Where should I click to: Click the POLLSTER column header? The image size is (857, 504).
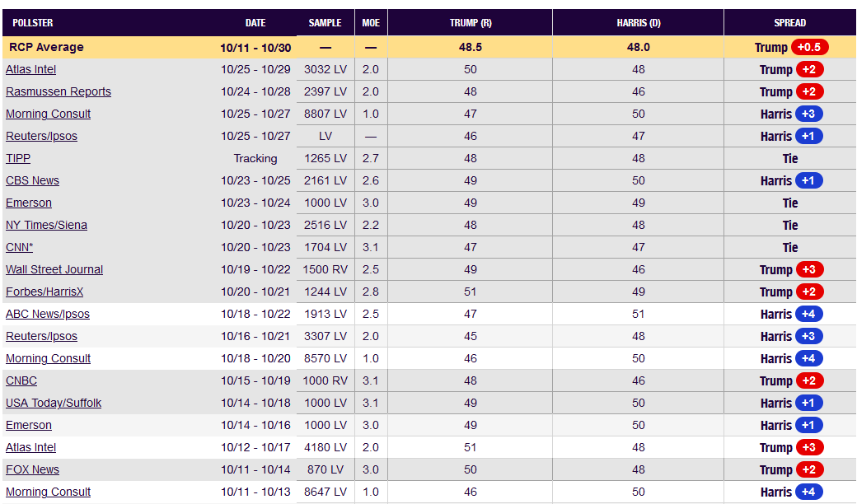click(33, 23)
